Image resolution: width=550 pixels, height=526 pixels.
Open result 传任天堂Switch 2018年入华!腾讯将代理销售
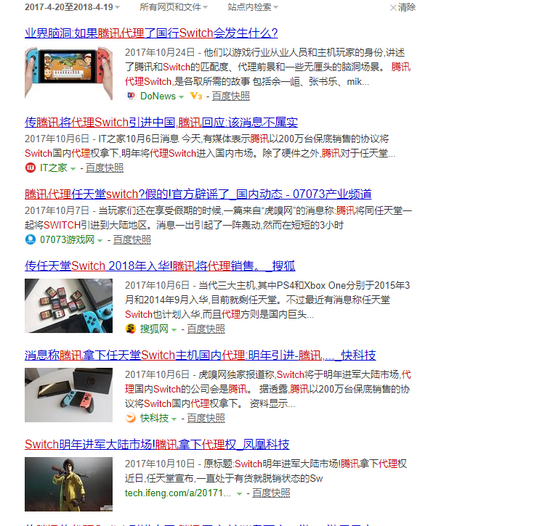tap(160, 266)
